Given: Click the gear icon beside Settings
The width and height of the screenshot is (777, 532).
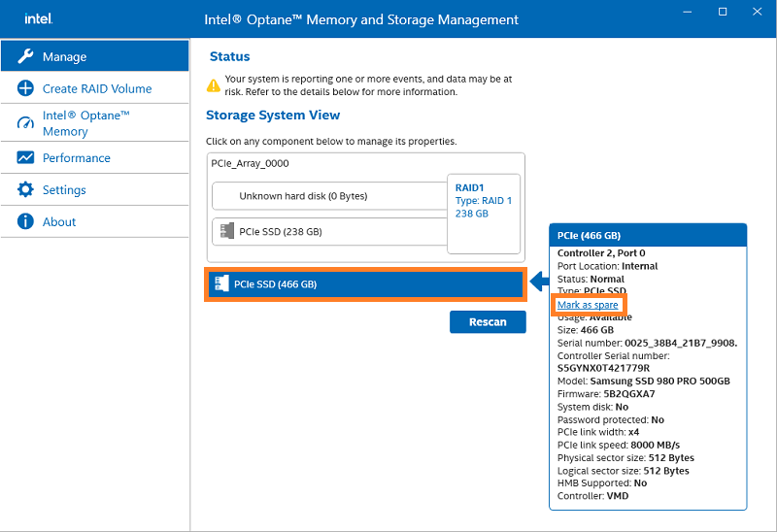Looking at the screenshot, I should 25,189.
